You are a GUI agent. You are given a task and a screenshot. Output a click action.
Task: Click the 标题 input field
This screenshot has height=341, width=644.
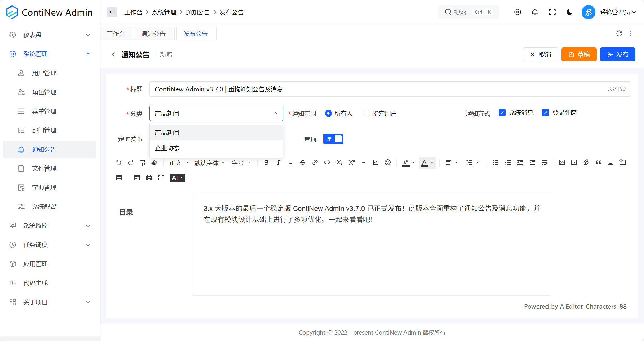point(390,89)
